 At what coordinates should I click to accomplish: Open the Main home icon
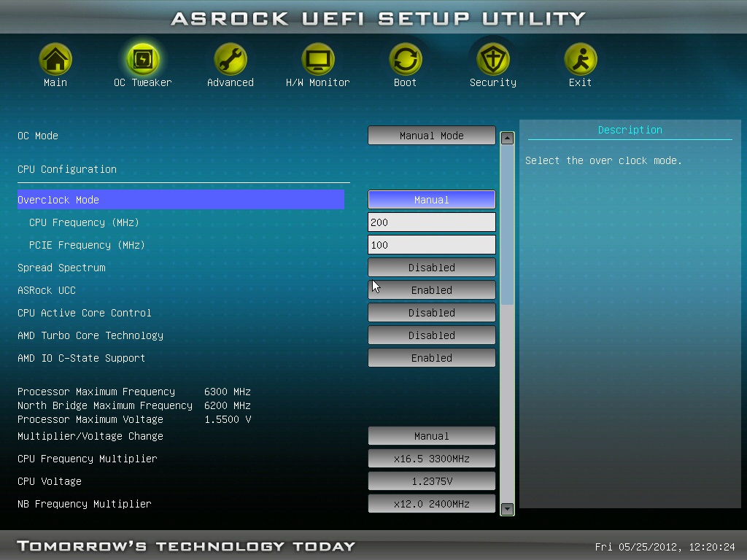(55, 59)
